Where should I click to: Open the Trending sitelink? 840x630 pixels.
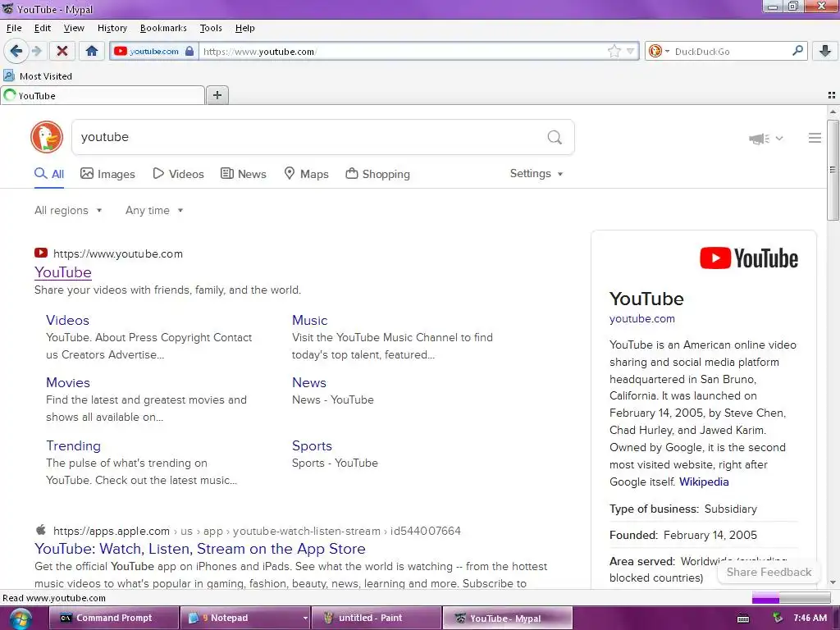coord(73,445)
